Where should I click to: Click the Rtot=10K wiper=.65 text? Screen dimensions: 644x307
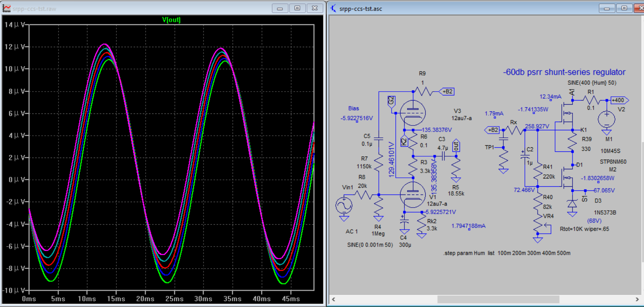584,229
